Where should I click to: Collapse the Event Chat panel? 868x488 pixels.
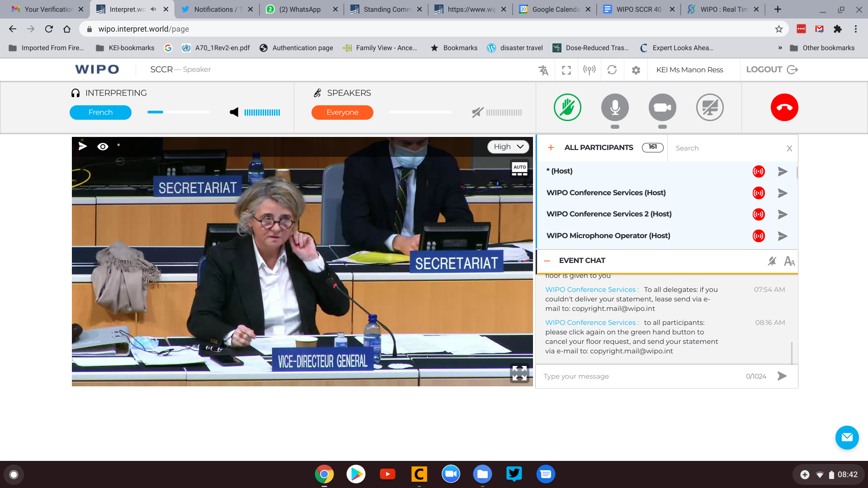point(547,261)
